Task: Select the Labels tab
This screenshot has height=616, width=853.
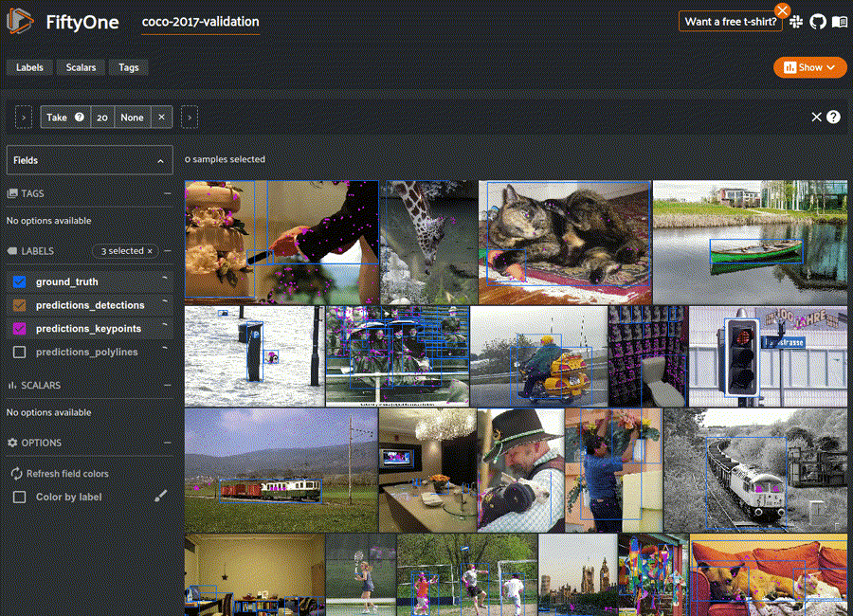Action: tap(29, 67)
